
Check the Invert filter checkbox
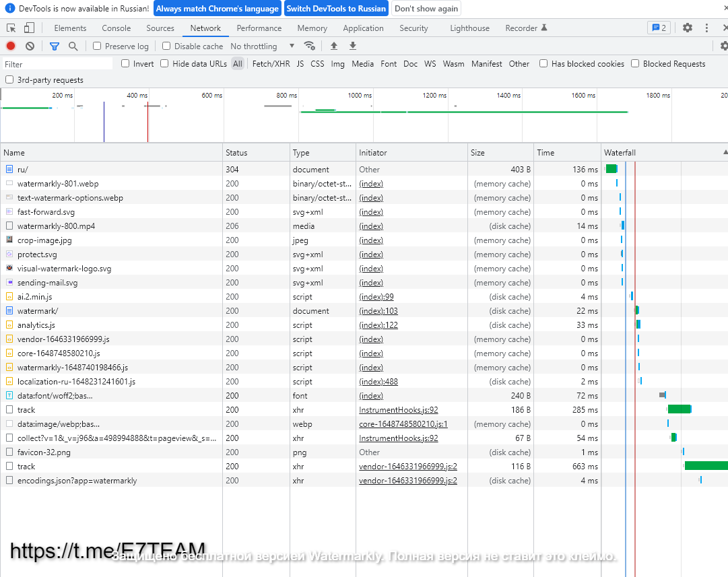pos(125,63)
